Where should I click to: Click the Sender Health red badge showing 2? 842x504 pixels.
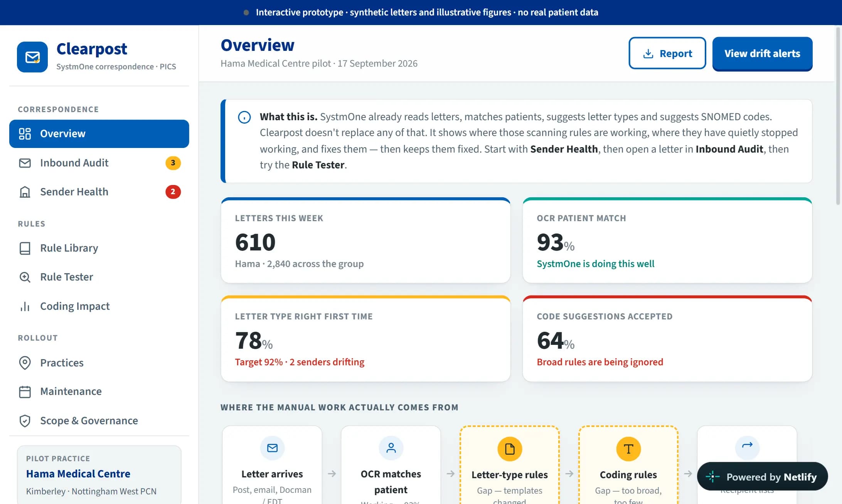(173, 192)
